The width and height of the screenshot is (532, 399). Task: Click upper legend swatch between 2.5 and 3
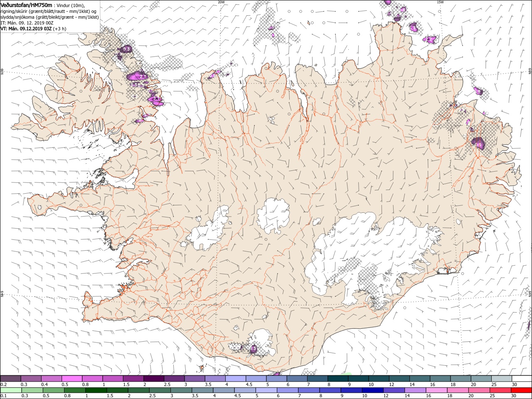point(174,379)
